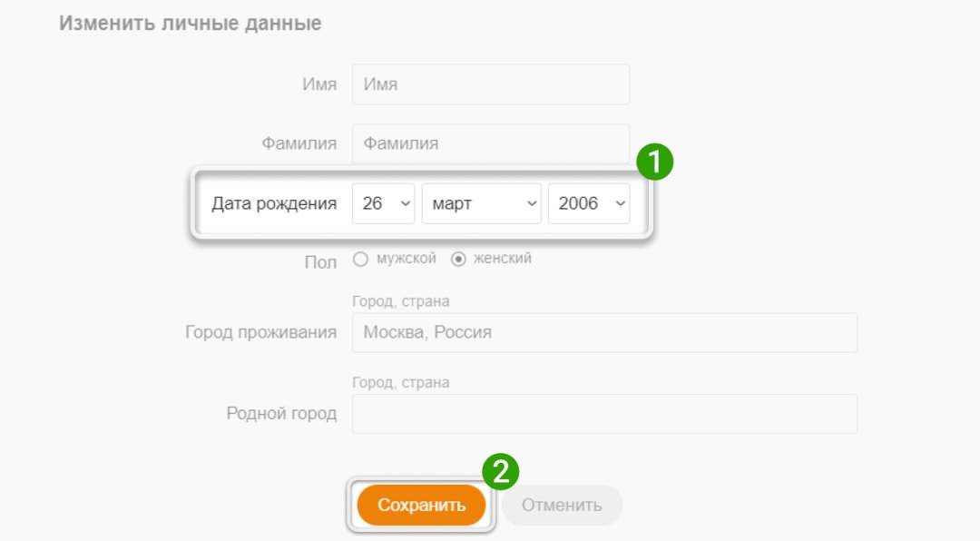
Task: Click the Фамилия label beside second field
Action: pyautogui.click(x=299, y=143)
